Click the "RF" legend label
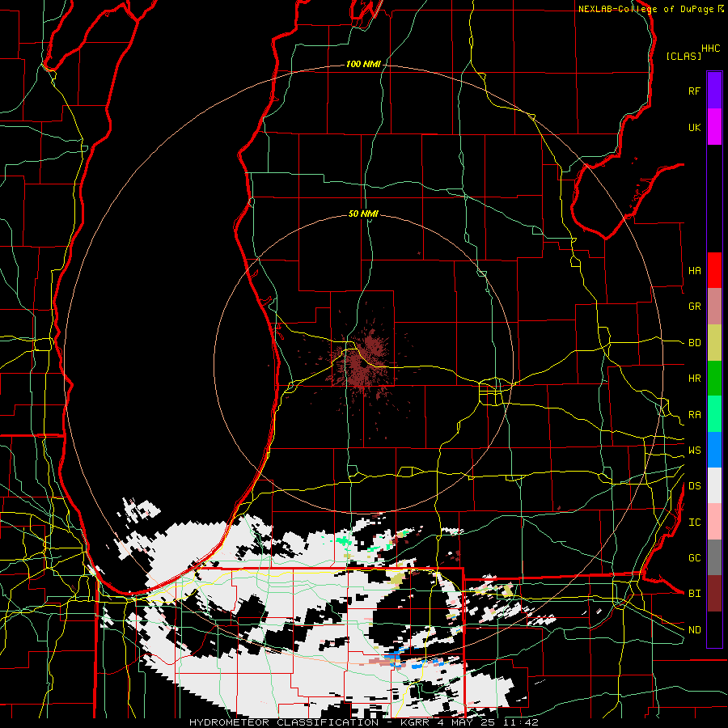Screen dimensions: 728x728 (x=694, y=91)
